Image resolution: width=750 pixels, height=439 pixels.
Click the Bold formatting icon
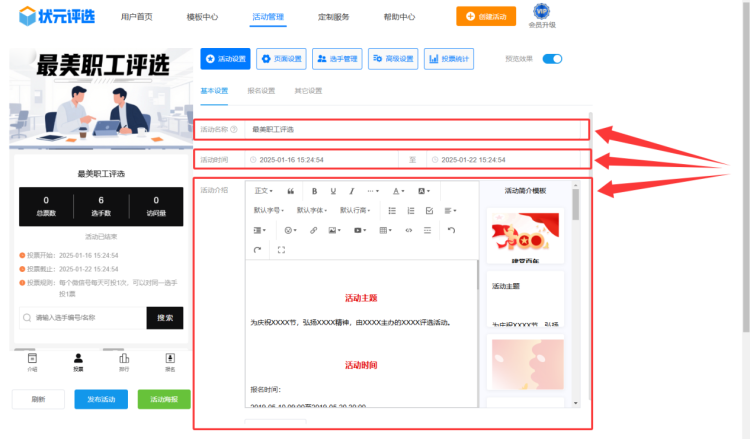[315, 190]
